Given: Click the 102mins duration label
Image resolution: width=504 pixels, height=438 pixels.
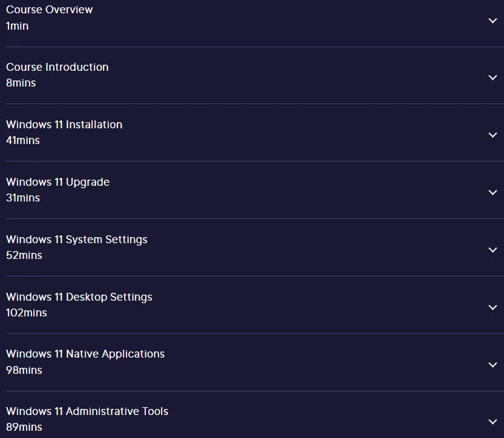Looking at the screenshot, I should [x=27, y=313].
